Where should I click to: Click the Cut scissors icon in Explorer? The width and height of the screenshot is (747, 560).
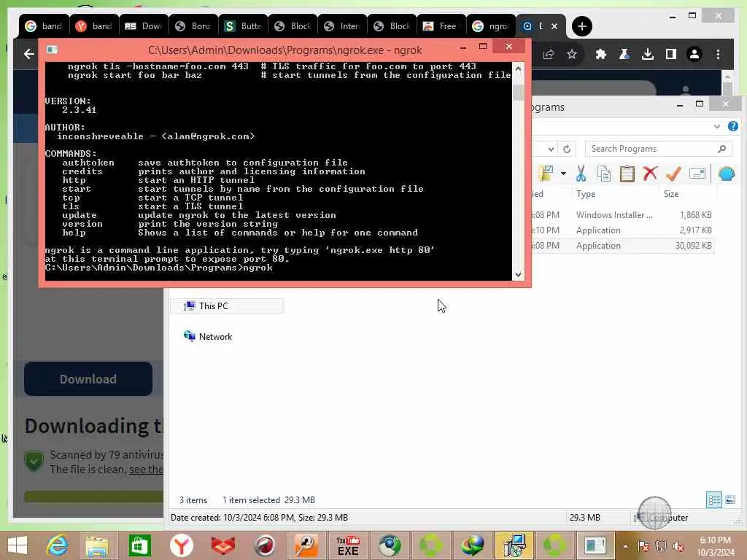click(x=581, y=174)
